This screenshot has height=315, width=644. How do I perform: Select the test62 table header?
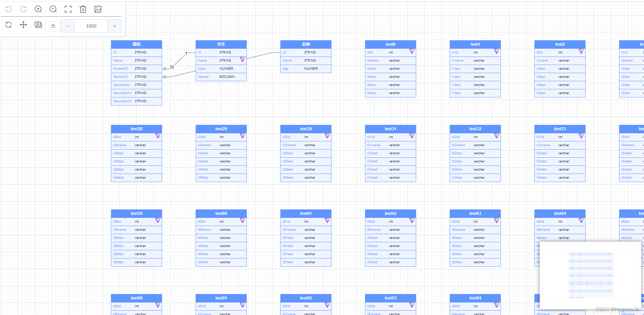tap(391, 213)
